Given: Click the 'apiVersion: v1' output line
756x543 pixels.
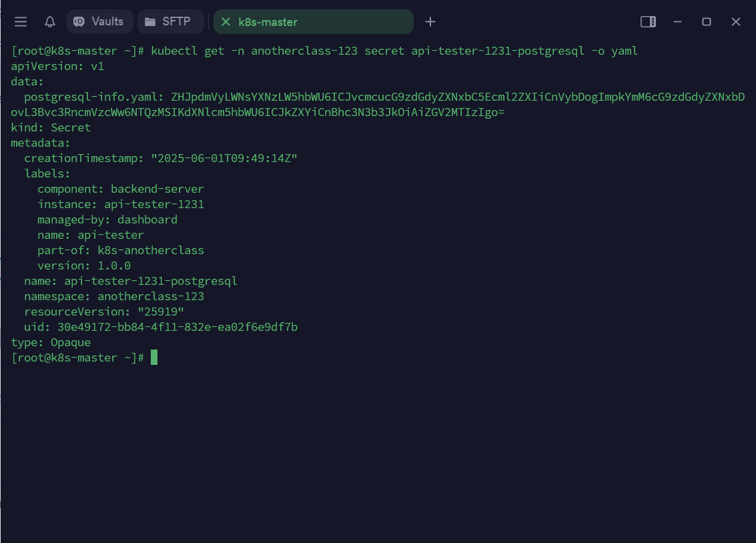Looking at the screenshot, I should 57,67.
